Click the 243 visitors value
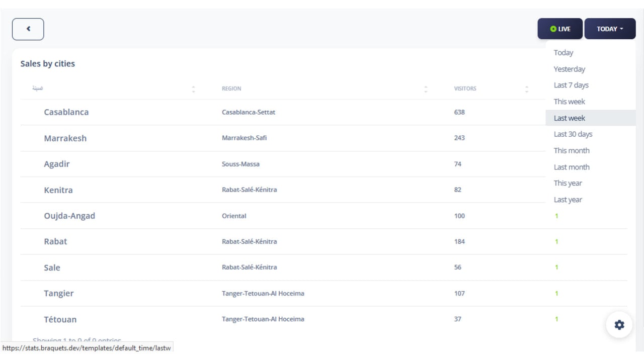Viewport: 644px width, 362px height. pos(459,138)
